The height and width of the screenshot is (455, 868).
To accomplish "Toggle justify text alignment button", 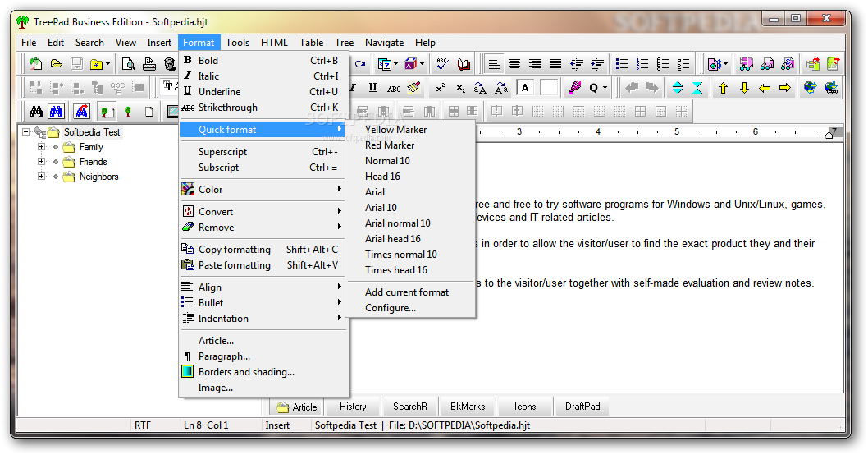I will [555, 64].
